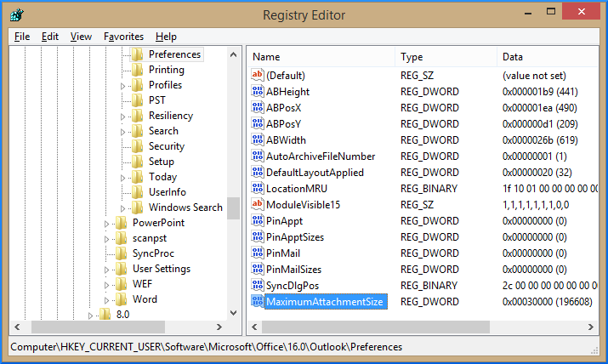Open the View menu
Screen dimensions: 608x364
pyautogui.click(x=81, y=37)
